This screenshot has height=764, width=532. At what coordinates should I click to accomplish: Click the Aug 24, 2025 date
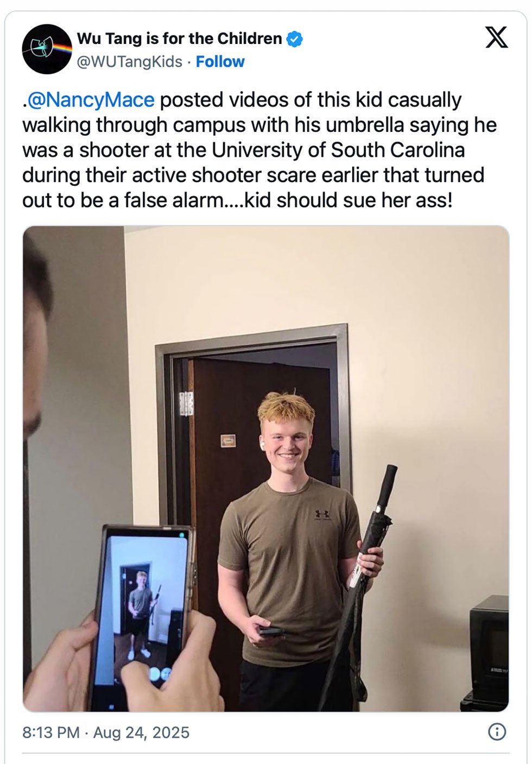141,733
